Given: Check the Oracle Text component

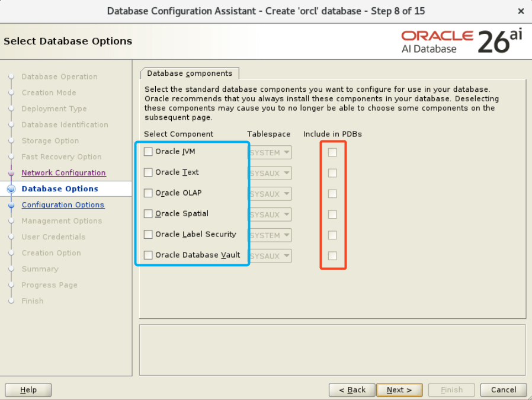Looking at the screenshot, I should pos(148,172).
